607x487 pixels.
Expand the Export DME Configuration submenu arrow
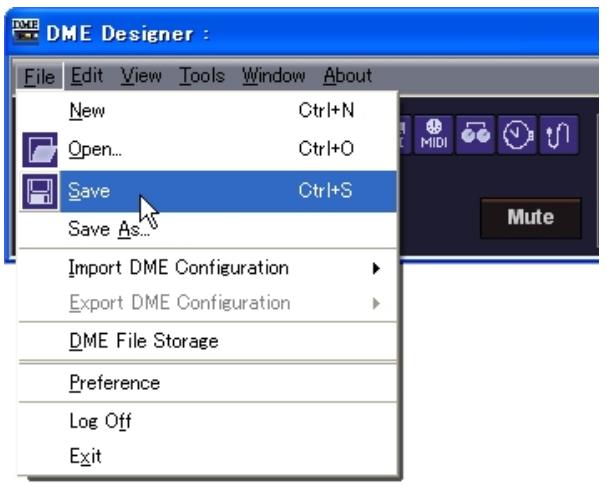[x=376, y=303]
